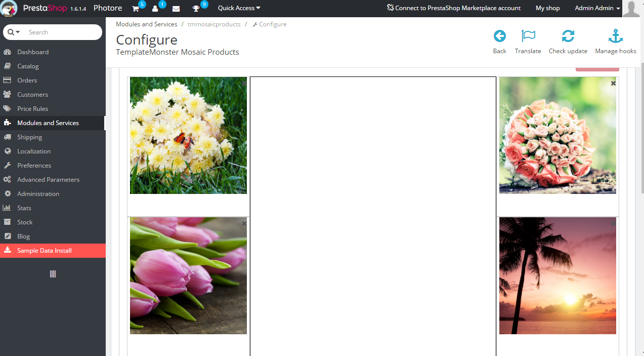Click the Advanced Parameters gears icon
This screenshot has width=644, height=356.
(8, 180)
